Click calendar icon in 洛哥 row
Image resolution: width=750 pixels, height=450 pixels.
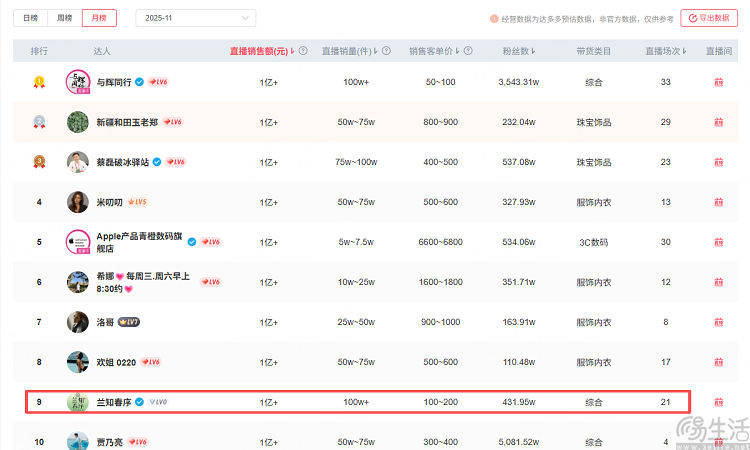click(x=717, y=322)
